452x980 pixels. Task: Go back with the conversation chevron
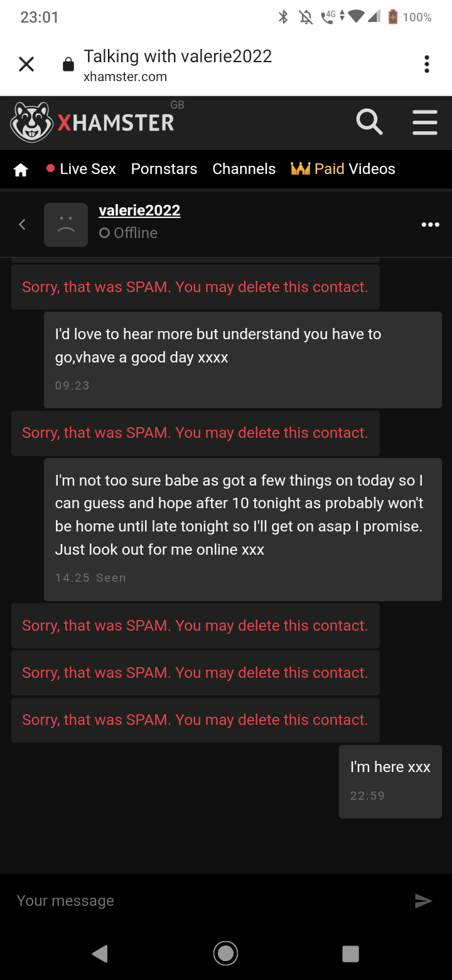tap(22, 224)
